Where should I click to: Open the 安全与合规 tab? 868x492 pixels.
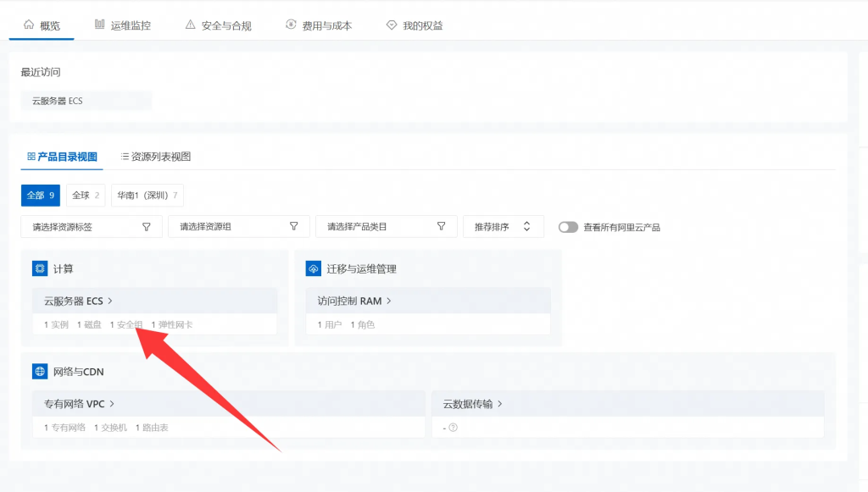coord(218,25)
